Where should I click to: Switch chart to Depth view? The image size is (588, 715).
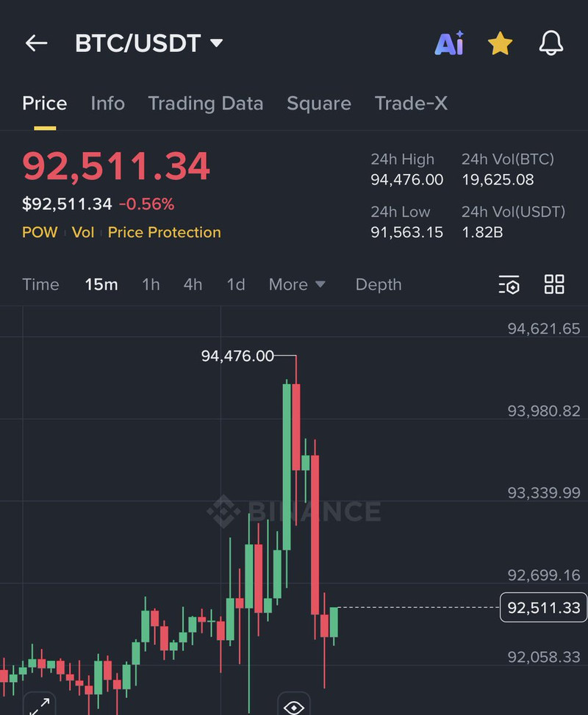tap(379, 284)
